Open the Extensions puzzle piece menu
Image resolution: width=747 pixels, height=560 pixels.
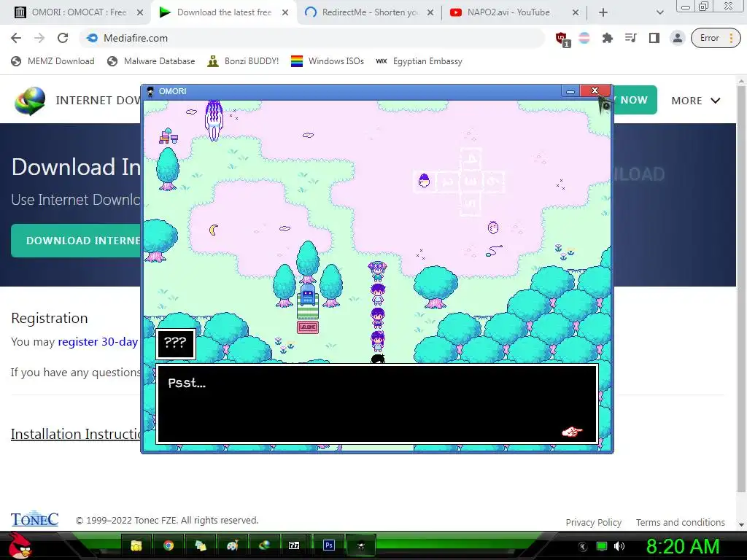tap(608, 38)
